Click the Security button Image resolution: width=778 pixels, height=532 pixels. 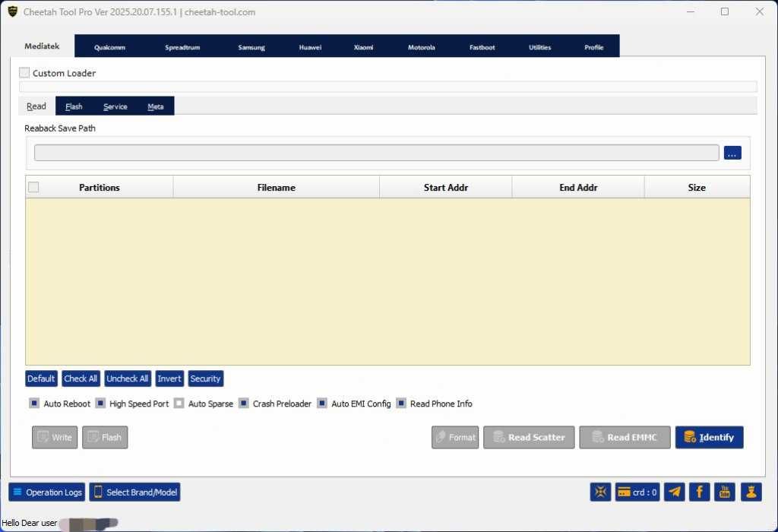(205, 378)
